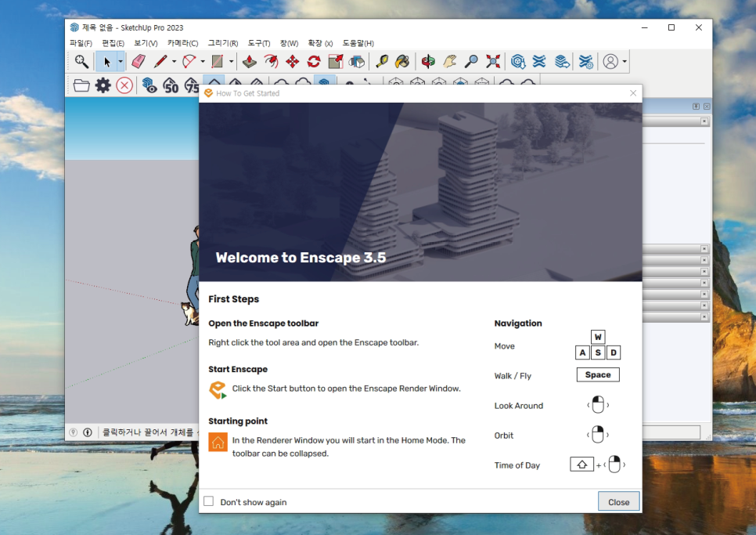Click the house icon labeled 50
The image size is (756, 535).
coord(171,85)
